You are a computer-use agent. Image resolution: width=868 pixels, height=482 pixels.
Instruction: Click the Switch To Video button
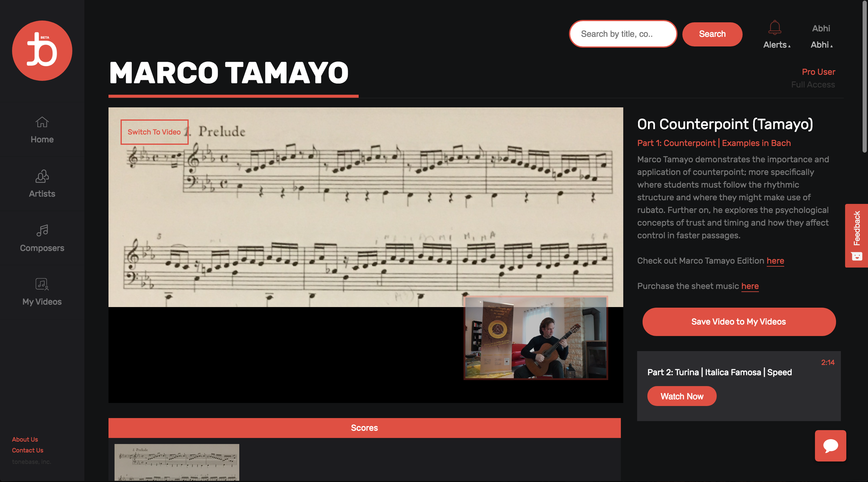tap(154, 132)
